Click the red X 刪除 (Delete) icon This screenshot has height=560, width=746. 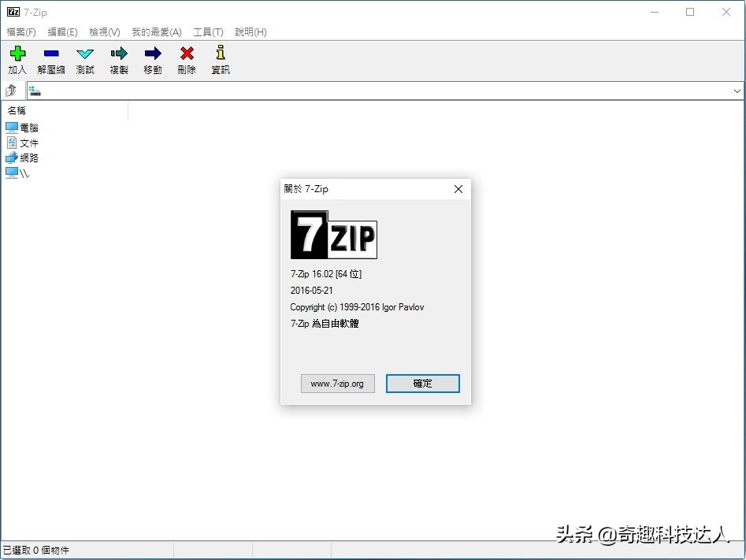pyautogui.click(x=187, y=54)
